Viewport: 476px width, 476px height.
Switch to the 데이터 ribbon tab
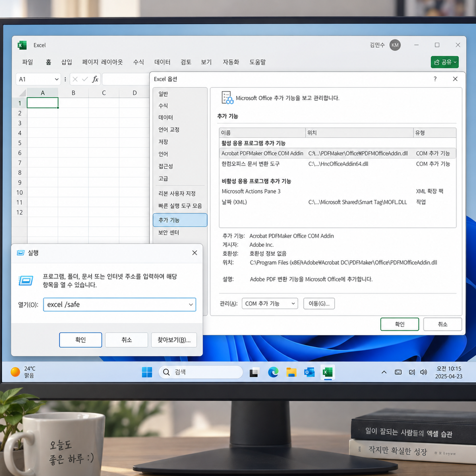[x=162, y=62]
